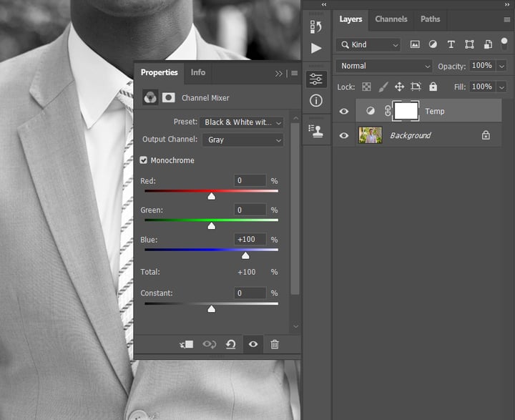Select the Temp layer mask thumbnail
The width and height of the screenshot is (515, 420).
coord(406,111)
